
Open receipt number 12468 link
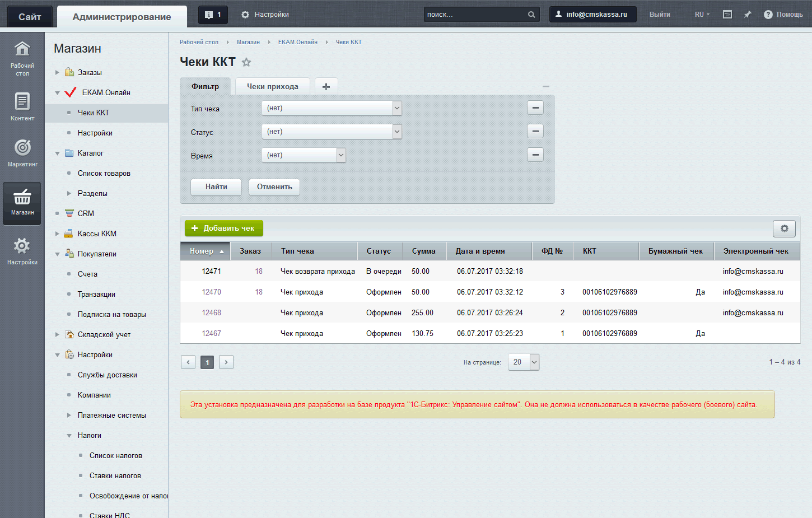coord(212,312)
